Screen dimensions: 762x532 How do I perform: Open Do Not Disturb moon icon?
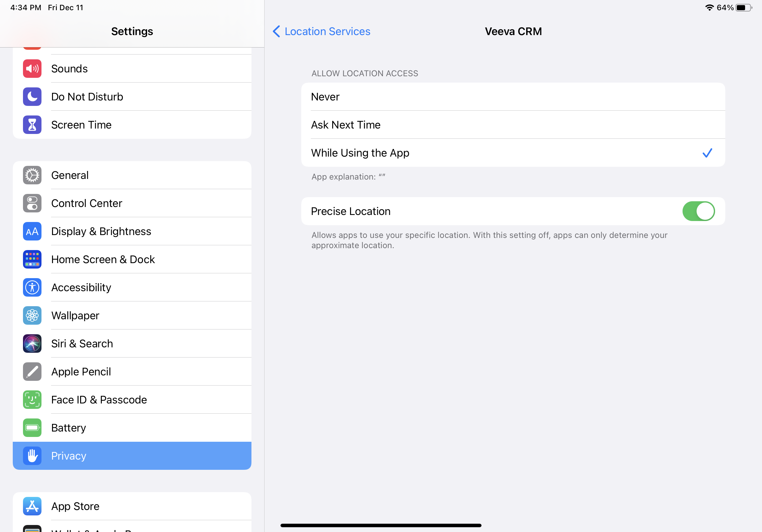(x=32, y=97)
